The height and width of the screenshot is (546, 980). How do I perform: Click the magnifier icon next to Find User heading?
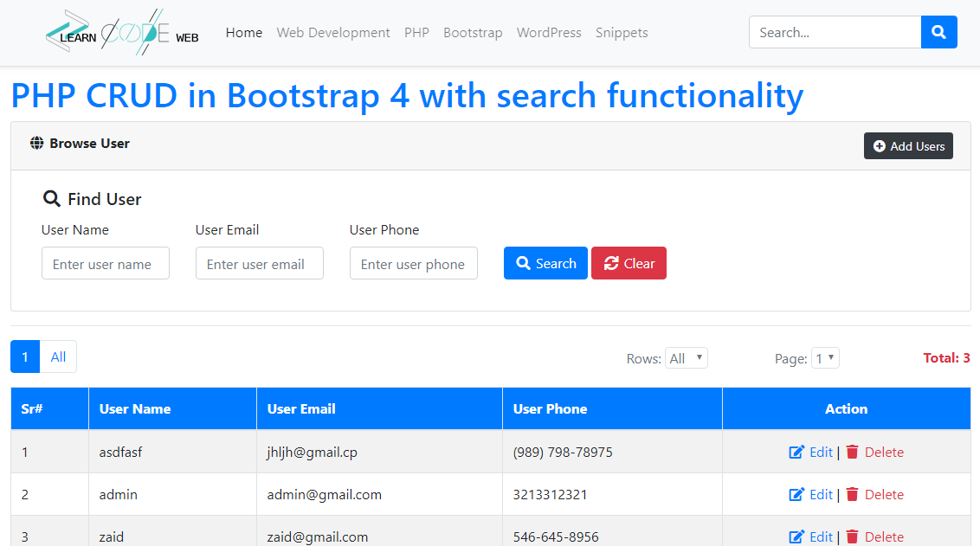pos(52,198)
